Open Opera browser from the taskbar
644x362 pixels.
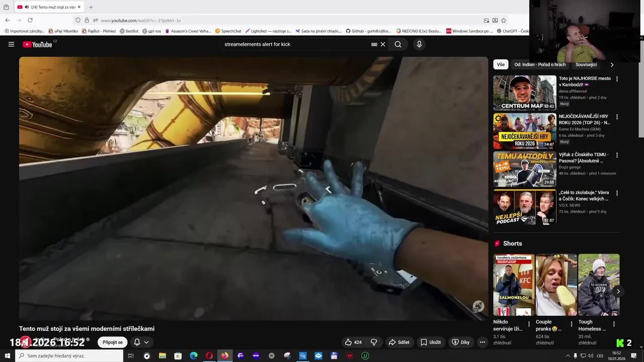209,356
